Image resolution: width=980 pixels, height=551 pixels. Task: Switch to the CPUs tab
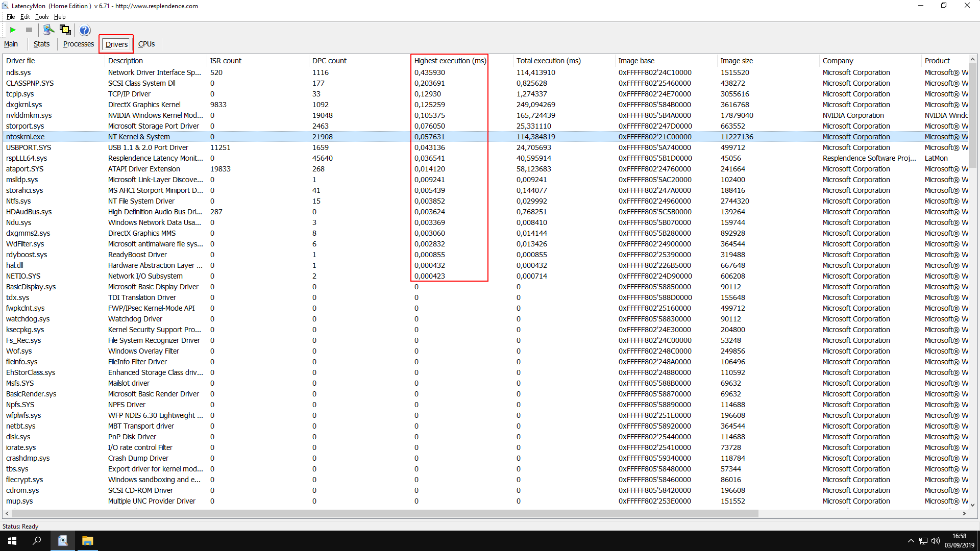(146, 44)
